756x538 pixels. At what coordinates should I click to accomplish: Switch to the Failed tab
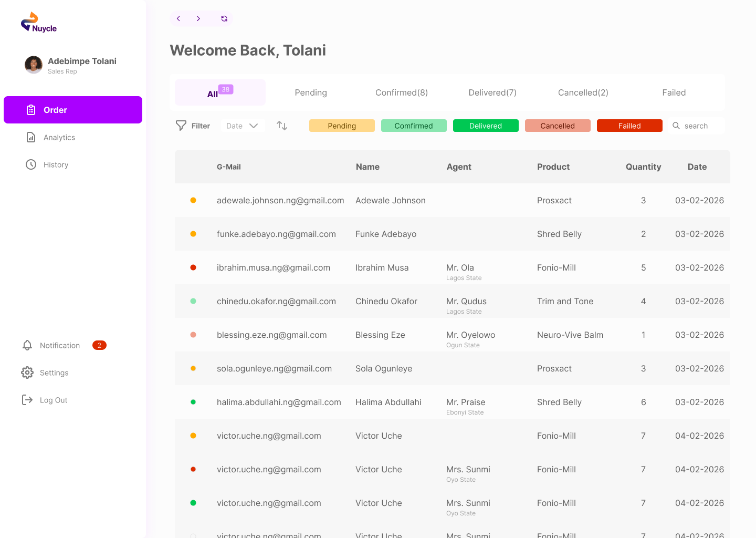pyautogui.click(x=674, y=92)
